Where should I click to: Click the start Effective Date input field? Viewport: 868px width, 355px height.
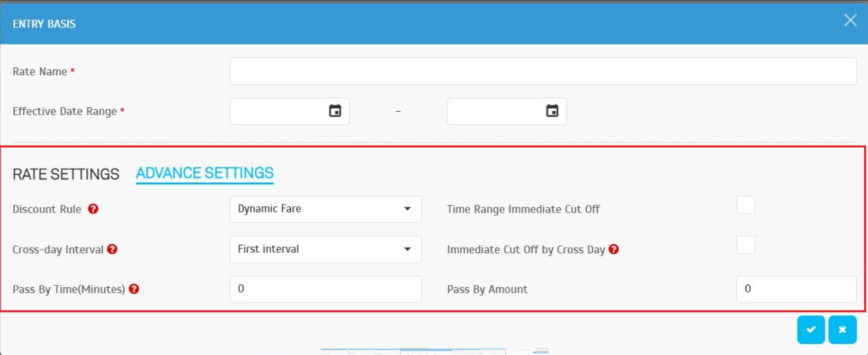click(278, 111)
